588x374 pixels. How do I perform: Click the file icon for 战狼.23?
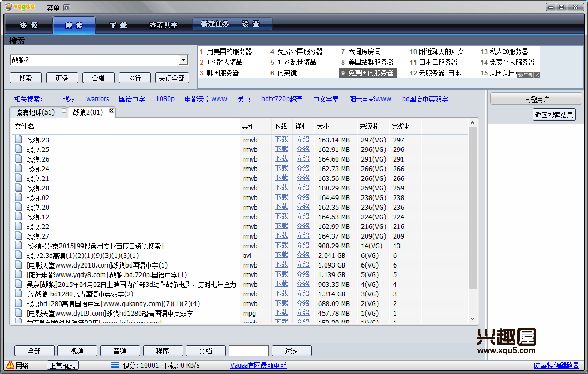[x=18, y=139]
